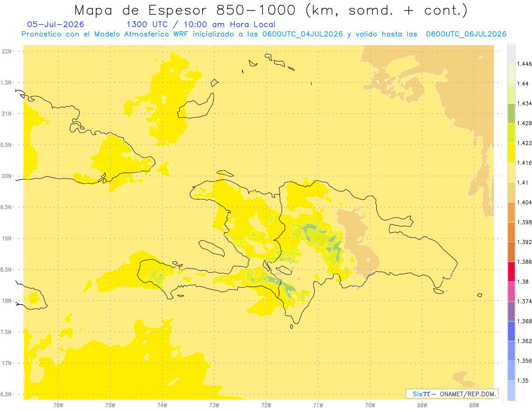Click the 'SisTT – ONAMET/REP.DOM.' credit box
This screenshot has width=532, height=411.
point(452,394)
